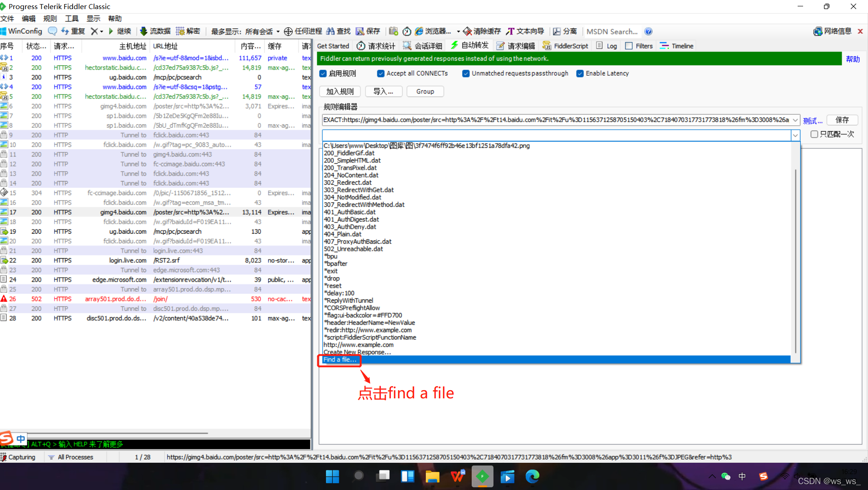Click the import (导入...) button
The height and width of the screenshot is (490, 868).
click(384, 91)
